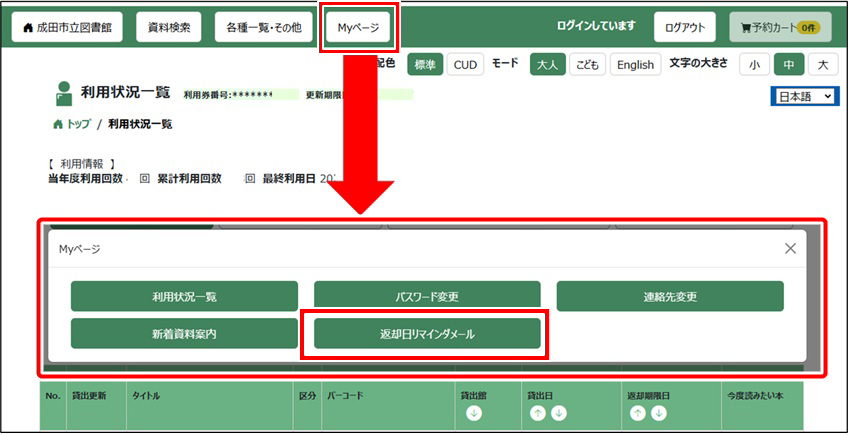Open the 資料検索 menu
Image resolution: width=851 pixels, height=435 pixels.
[x=169, y=27]
